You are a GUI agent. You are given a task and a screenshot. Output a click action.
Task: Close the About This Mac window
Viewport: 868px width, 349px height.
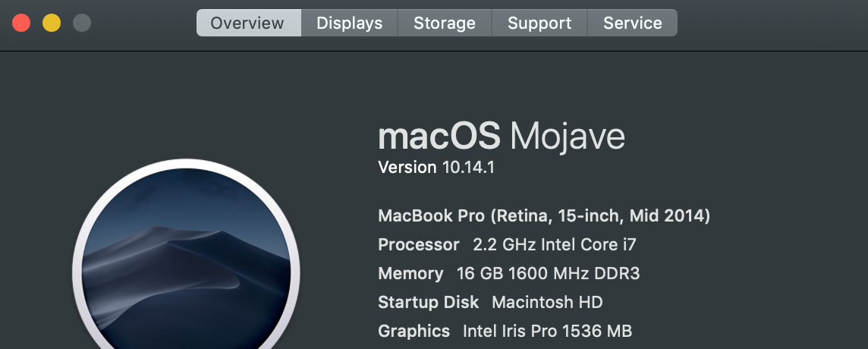(21, 23)
